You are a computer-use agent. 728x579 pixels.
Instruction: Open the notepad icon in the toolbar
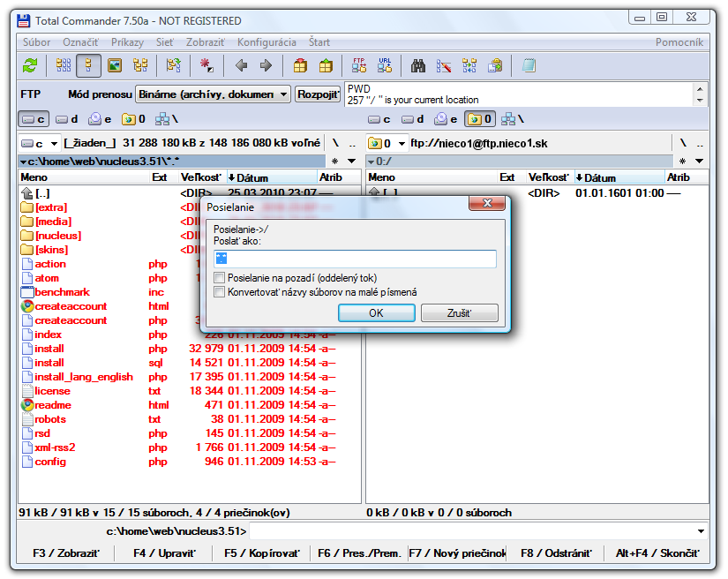(529, 65)
